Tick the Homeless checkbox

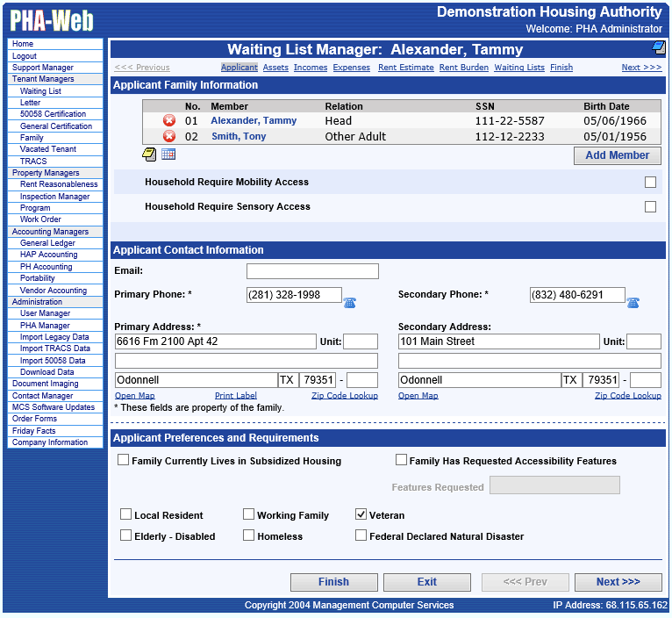coord(248,535)
